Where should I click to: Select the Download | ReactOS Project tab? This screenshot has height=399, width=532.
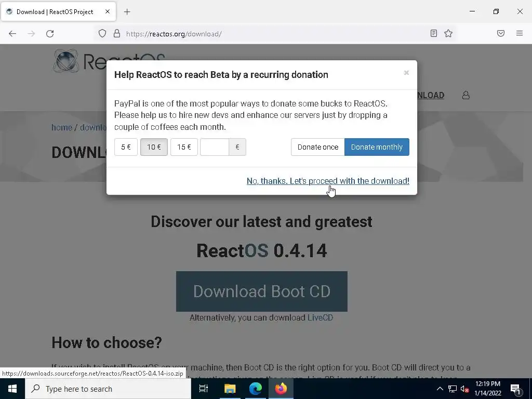(x=58, y=11)
